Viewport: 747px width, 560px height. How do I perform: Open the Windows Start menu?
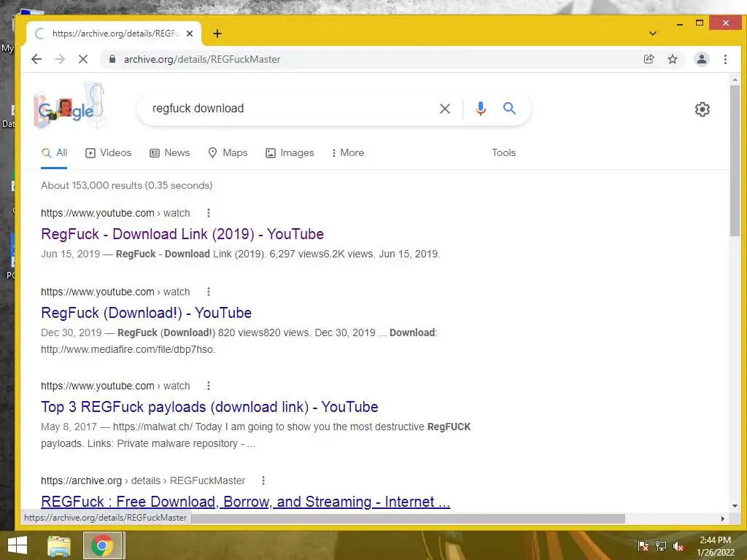(x=18, y=545)
